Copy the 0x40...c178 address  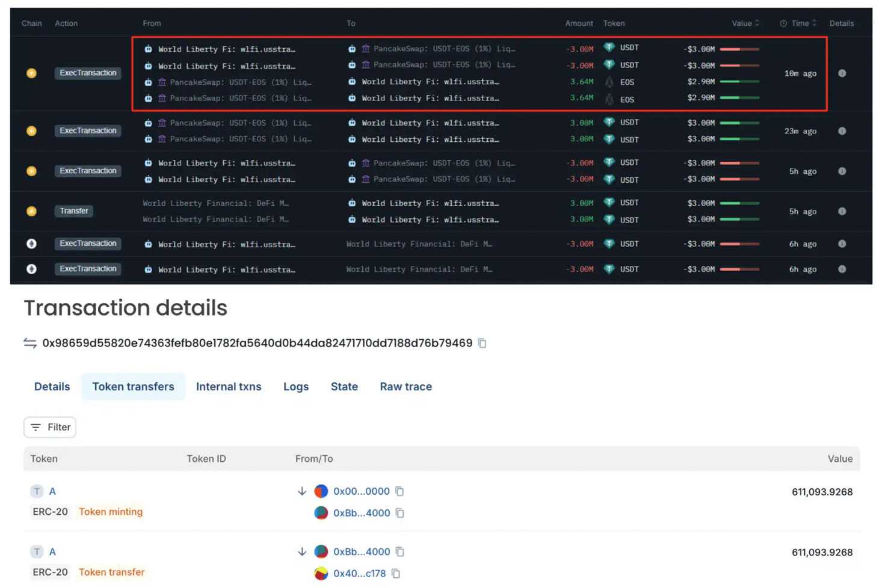click(396, 574)
